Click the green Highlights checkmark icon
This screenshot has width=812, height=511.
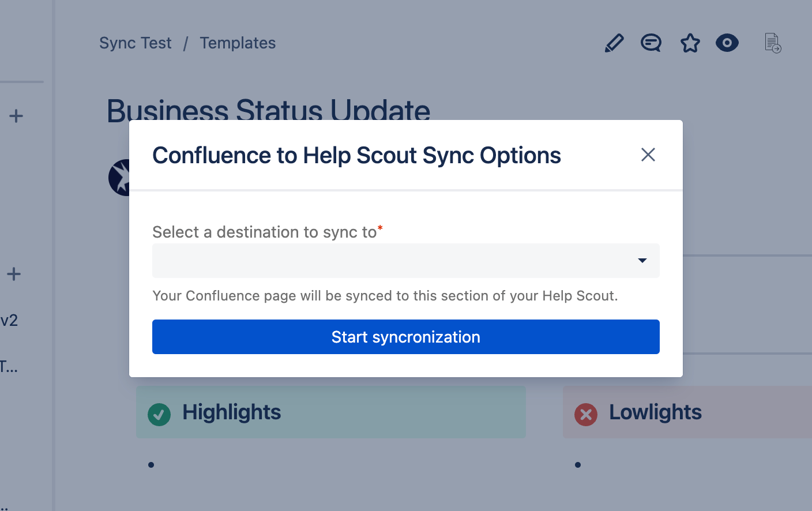(159, 414)
